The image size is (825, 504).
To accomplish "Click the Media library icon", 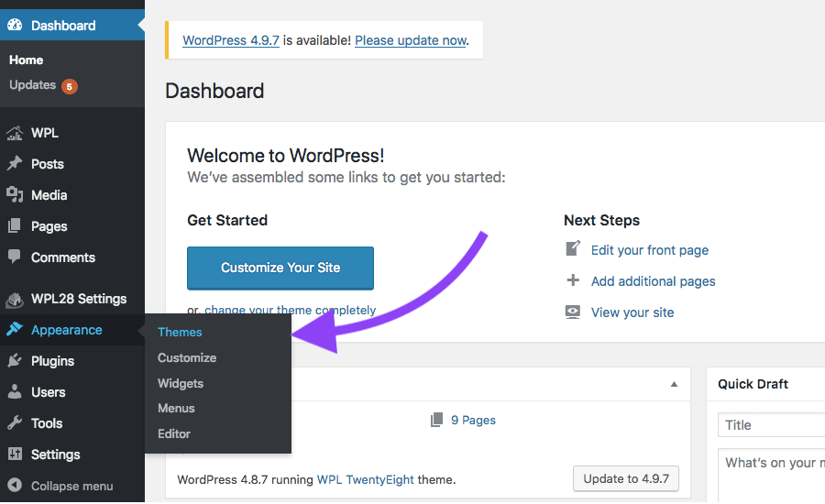I will [15, 194].
